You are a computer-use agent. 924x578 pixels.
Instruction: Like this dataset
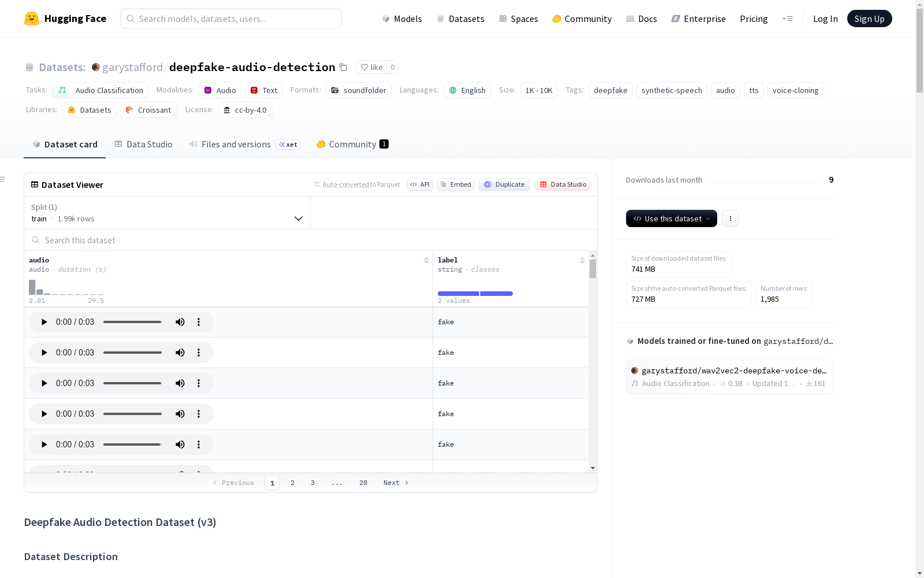point(371,67)
